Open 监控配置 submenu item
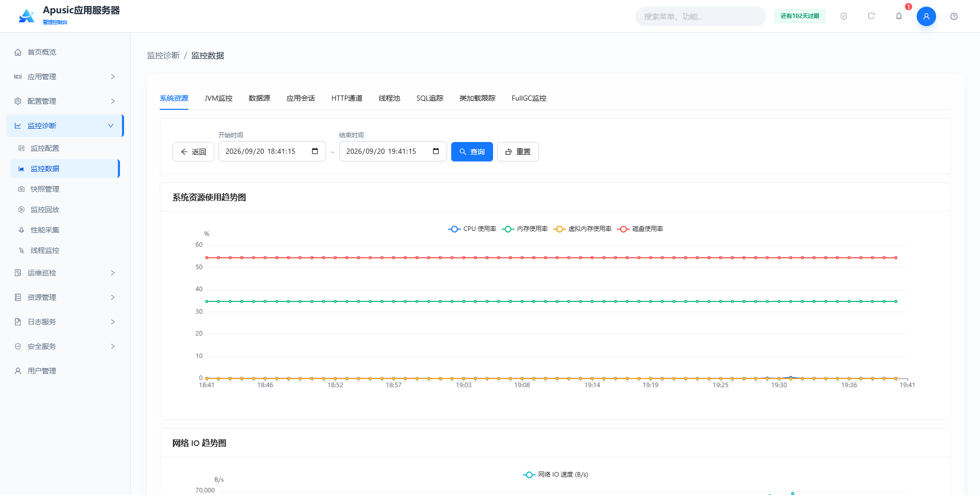The image size is (980, 495). (65, 148)
